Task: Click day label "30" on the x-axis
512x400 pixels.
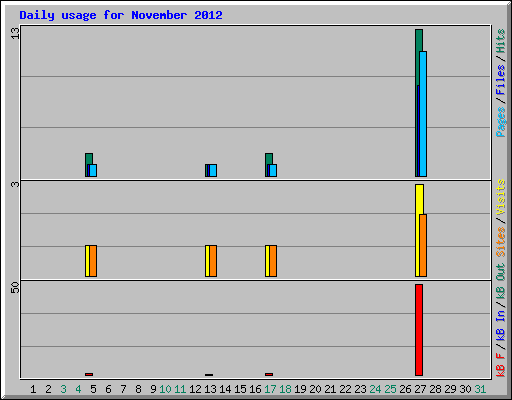Action: (465, 389)
